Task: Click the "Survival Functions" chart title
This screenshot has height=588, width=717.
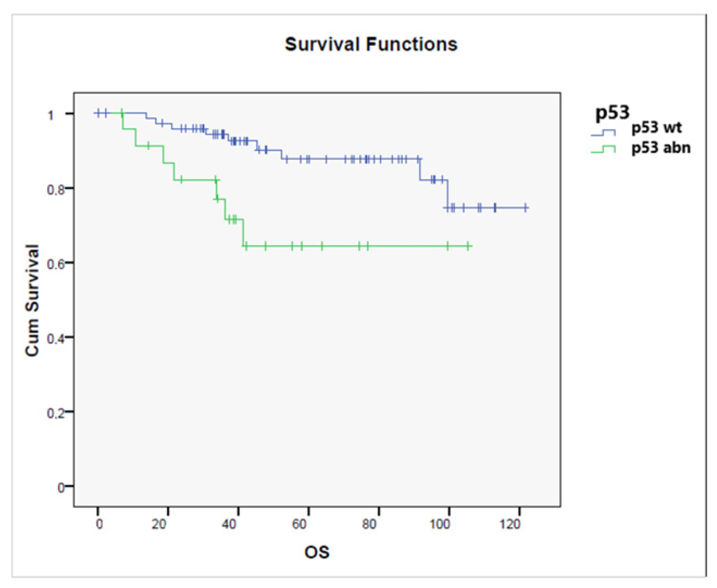Action: click(371, 45)
